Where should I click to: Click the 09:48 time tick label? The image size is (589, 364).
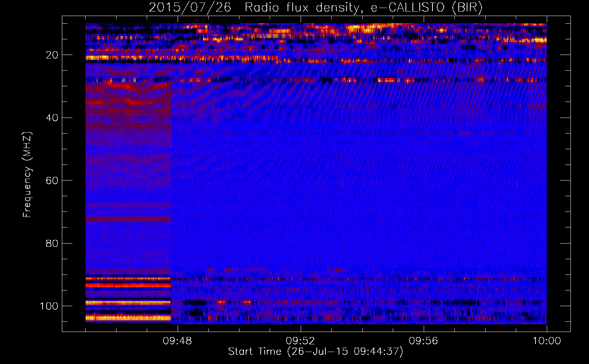tap(177, 341)
